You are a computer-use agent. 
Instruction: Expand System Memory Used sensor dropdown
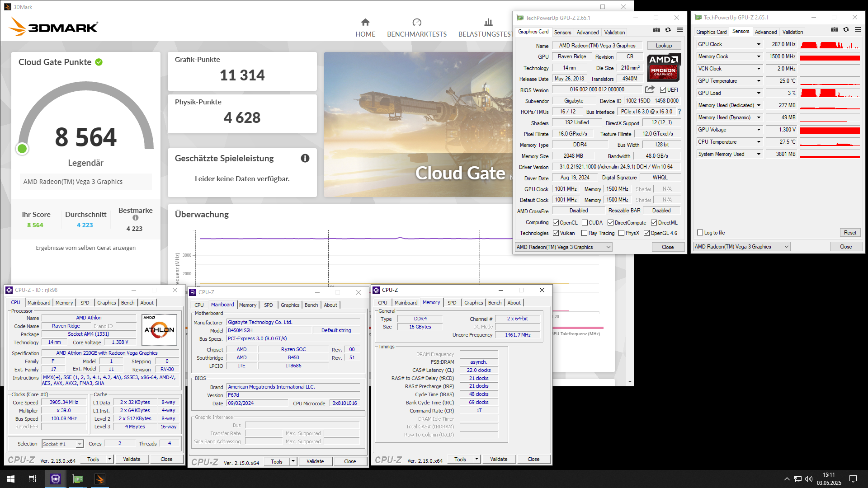759,154
